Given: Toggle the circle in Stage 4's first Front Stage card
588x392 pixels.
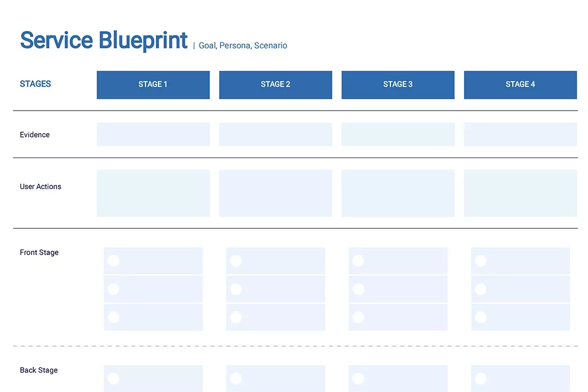Looking at the screenshot, I should [x=481, y=261].
